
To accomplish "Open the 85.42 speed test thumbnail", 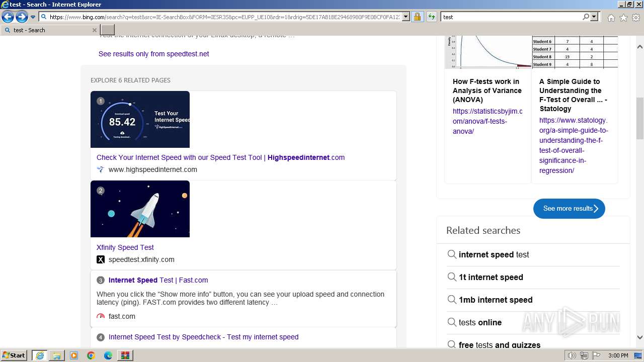I will point(140,119).
